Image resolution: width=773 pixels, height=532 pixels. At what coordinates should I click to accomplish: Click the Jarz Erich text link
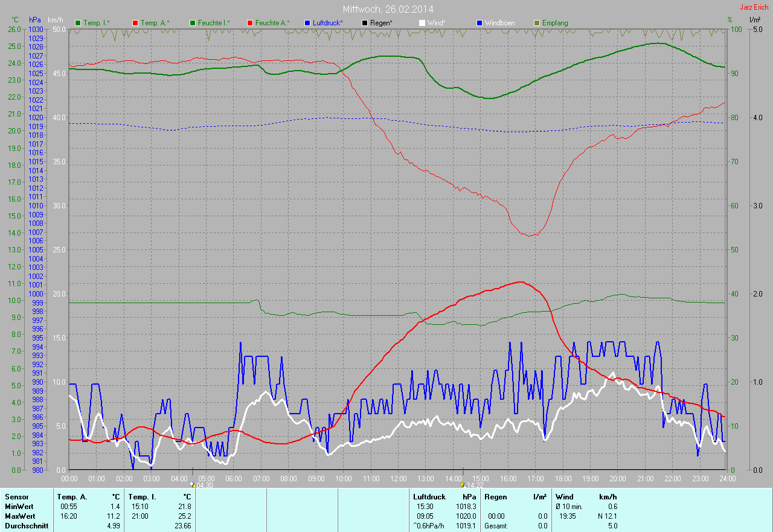[754, 7]
